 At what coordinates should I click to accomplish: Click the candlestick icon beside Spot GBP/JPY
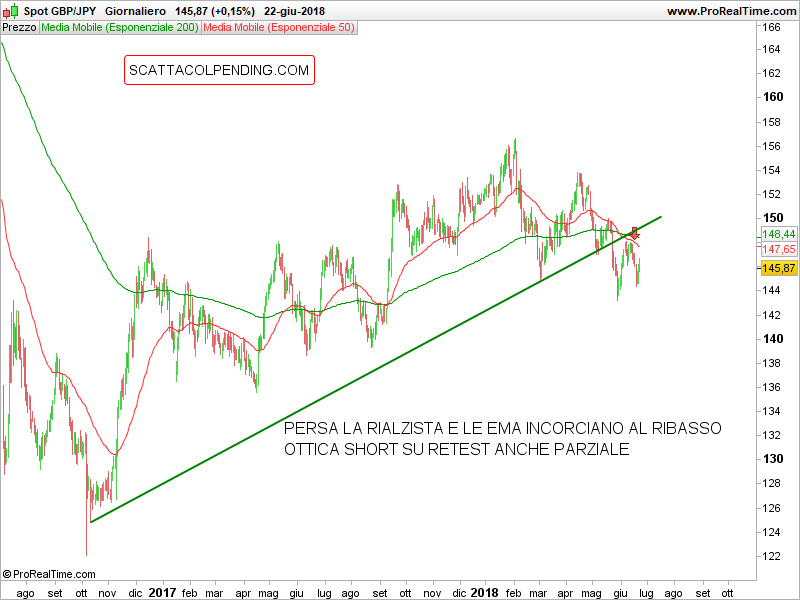tap(11, 11)
